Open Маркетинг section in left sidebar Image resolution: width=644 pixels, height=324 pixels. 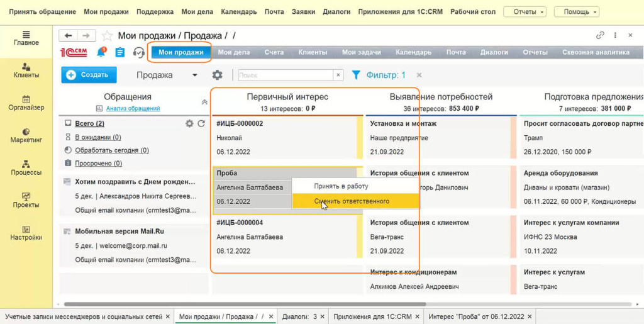26,135
